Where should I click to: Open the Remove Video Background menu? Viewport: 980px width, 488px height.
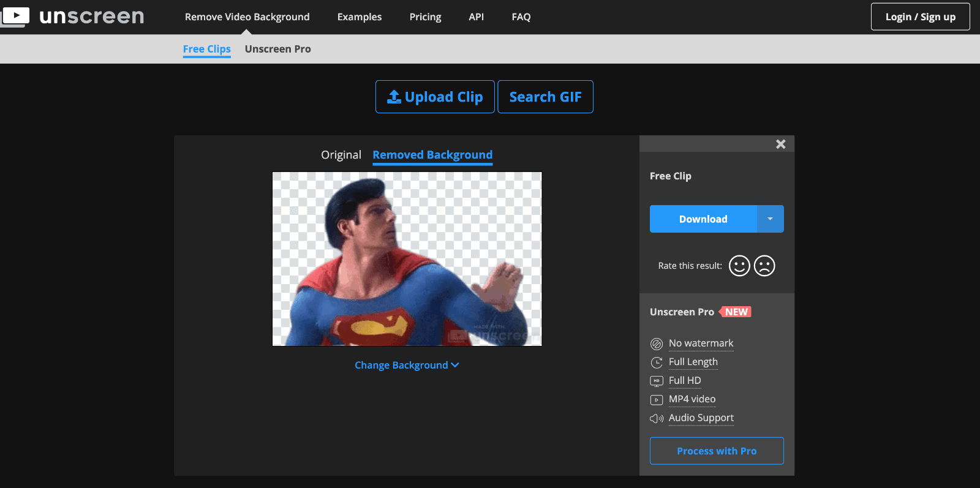point(247,17)
